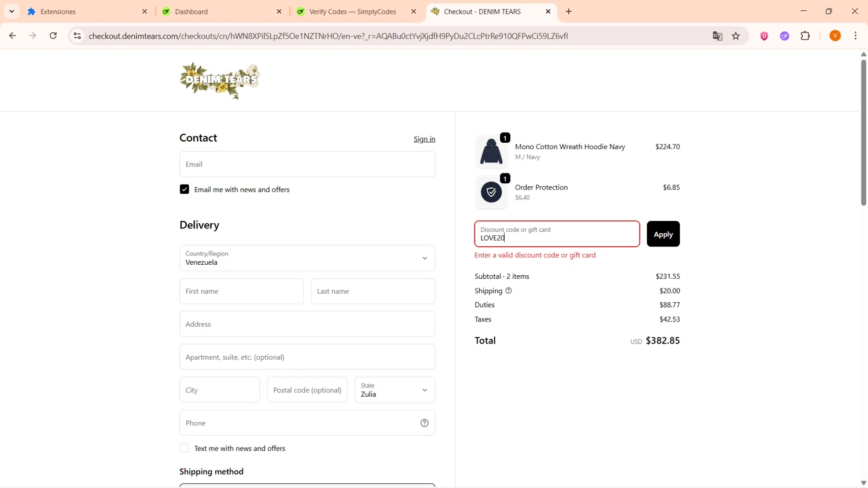Close the Extensiones tab
This screenshot has height=488, width=868.
point(145,12)
